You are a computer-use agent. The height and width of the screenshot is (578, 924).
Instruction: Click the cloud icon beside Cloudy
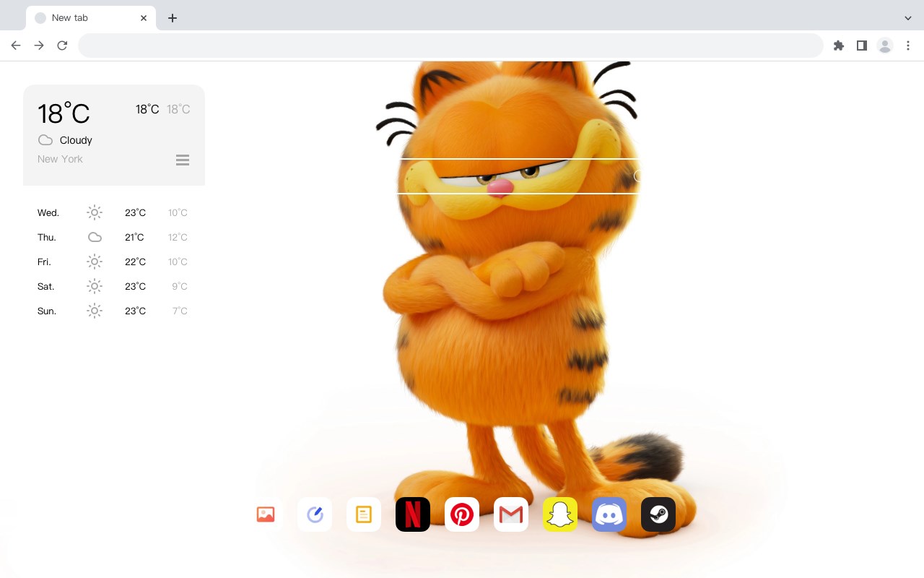click(45, 140)
